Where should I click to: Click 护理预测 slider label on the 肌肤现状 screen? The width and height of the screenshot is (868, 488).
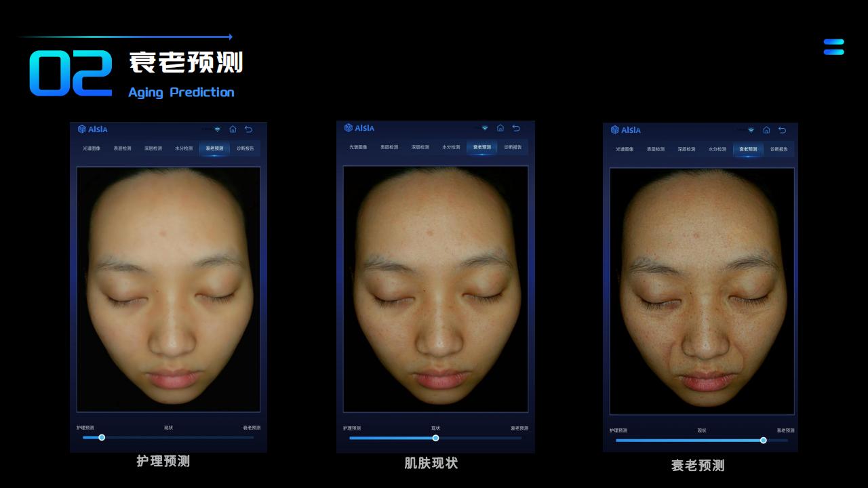point(352,428)
